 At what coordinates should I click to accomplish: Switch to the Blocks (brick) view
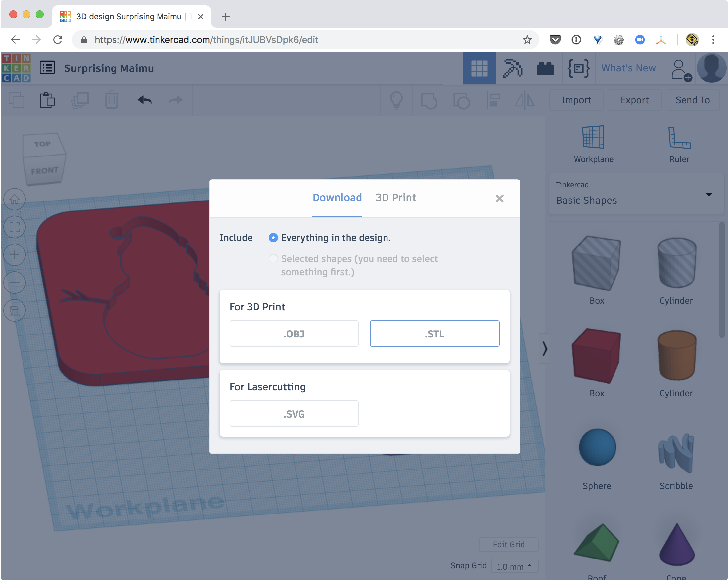point(545,68)
